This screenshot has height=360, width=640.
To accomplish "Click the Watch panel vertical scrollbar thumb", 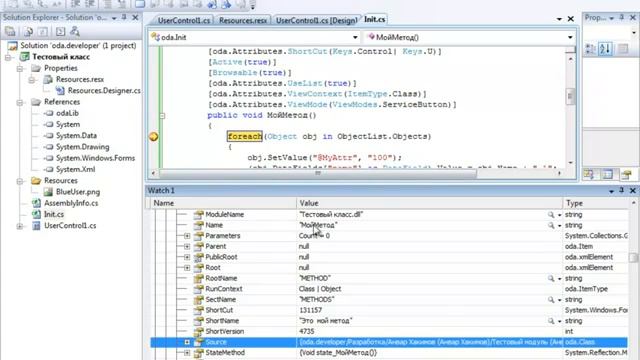I will 633,258.
